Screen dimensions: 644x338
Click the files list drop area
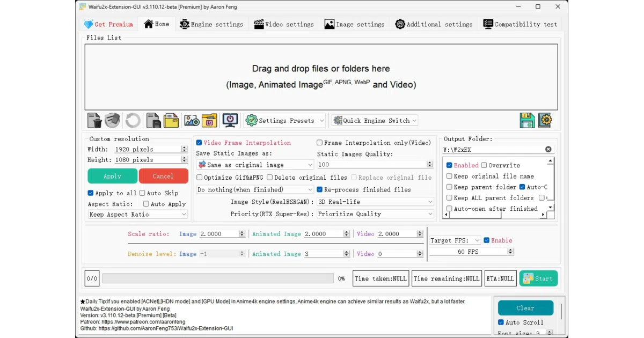[x=321, y=77]
